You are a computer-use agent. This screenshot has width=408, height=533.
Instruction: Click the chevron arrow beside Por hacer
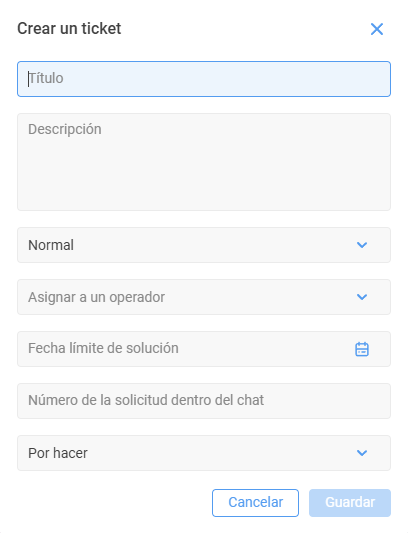pyautogui.click(x=362, y=453)
